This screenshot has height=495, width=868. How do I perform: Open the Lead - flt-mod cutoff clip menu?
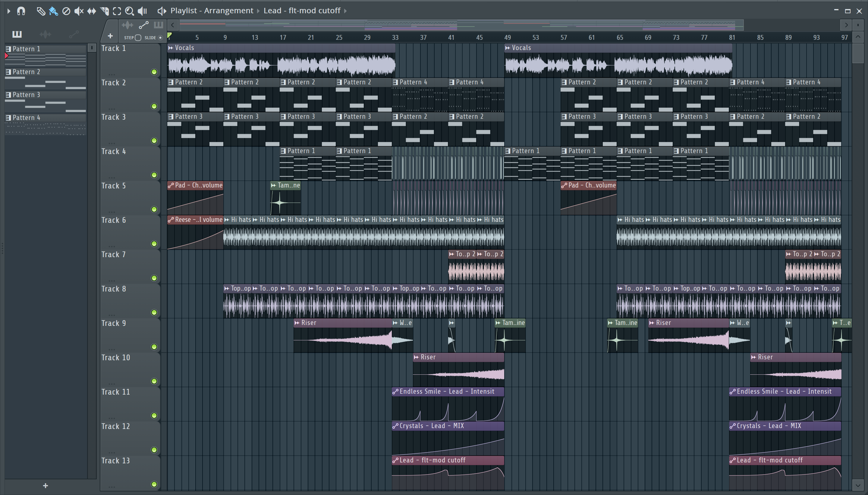[x=302, y=11]
